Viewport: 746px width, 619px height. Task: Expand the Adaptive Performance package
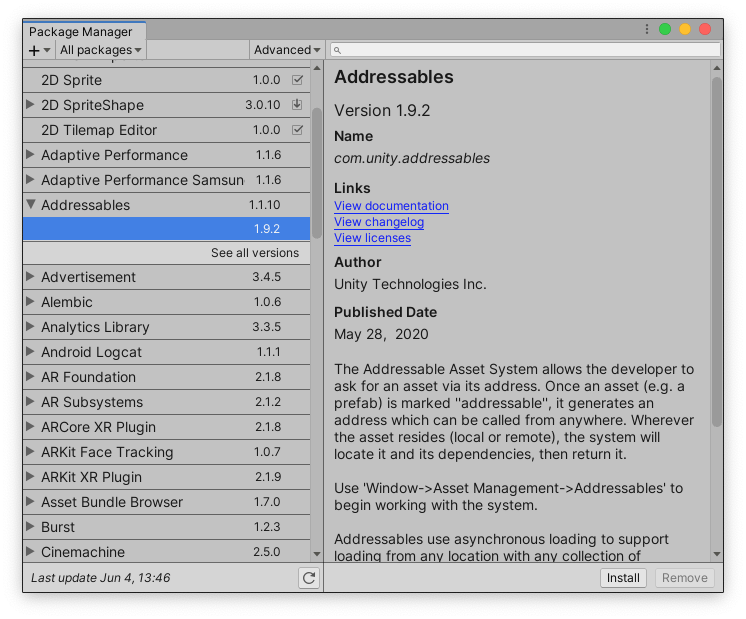tap(30, 154)
